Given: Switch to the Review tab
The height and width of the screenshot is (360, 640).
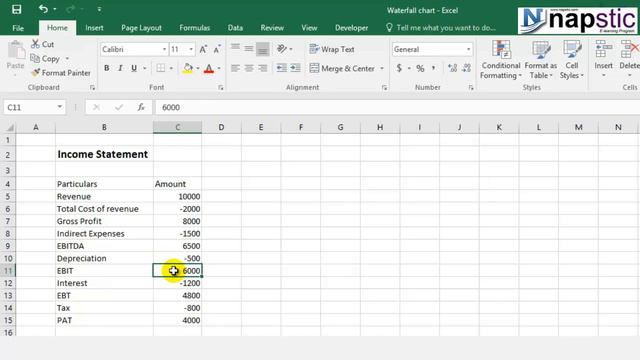Looking at the screenshot, I should [x=272, y=28].
